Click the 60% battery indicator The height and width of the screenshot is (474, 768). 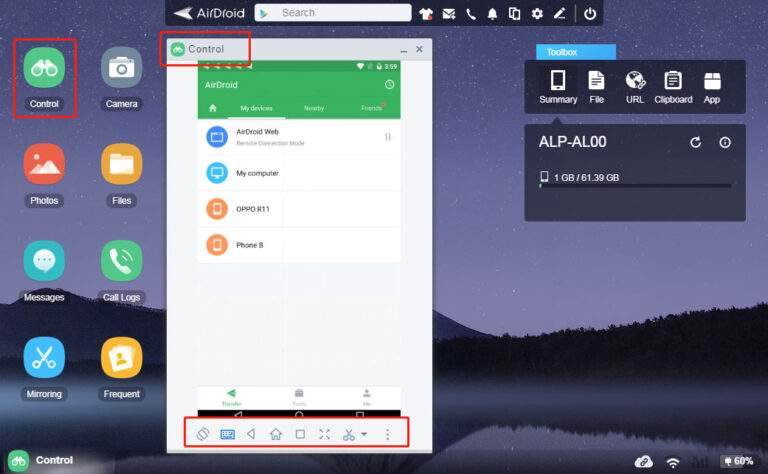[740, 461]
